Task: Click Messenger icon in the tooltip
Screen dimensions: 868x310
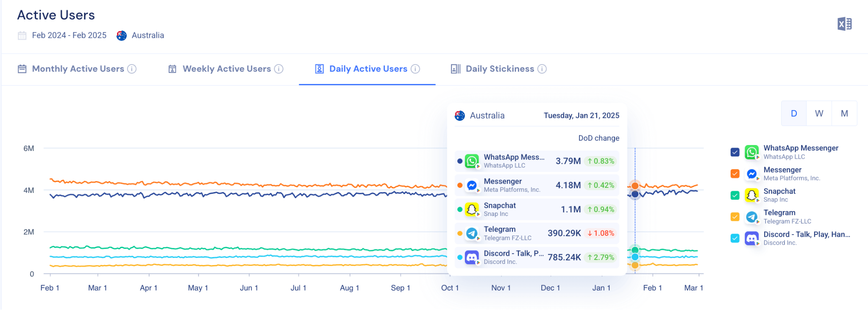Action: click(472, 185)
